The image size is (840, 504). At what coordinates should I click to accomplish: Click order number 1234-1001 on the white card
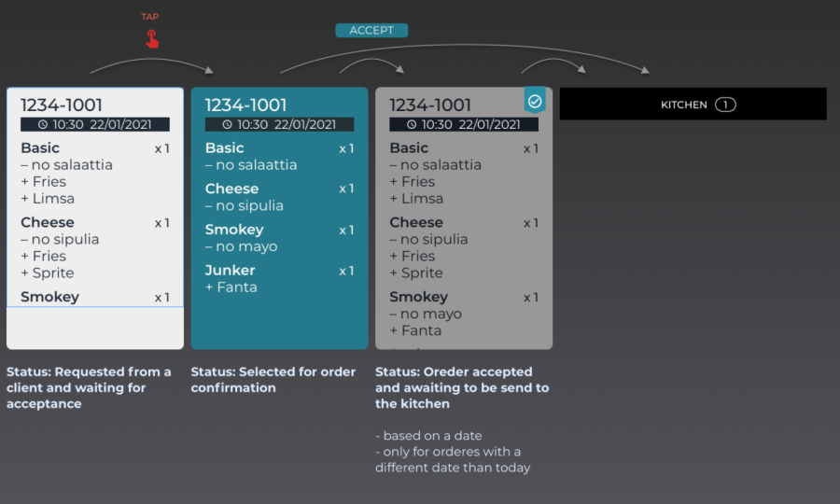62,105
